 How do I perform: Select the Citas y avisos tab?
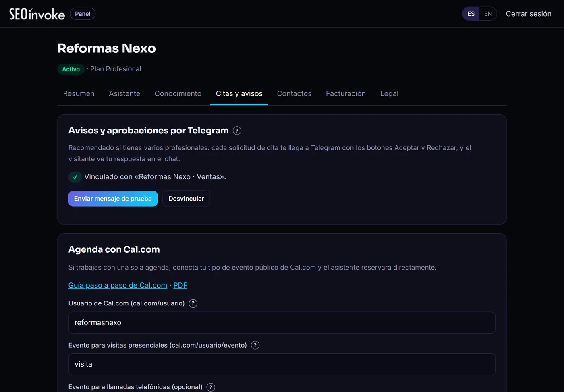(x=239, y=94)
